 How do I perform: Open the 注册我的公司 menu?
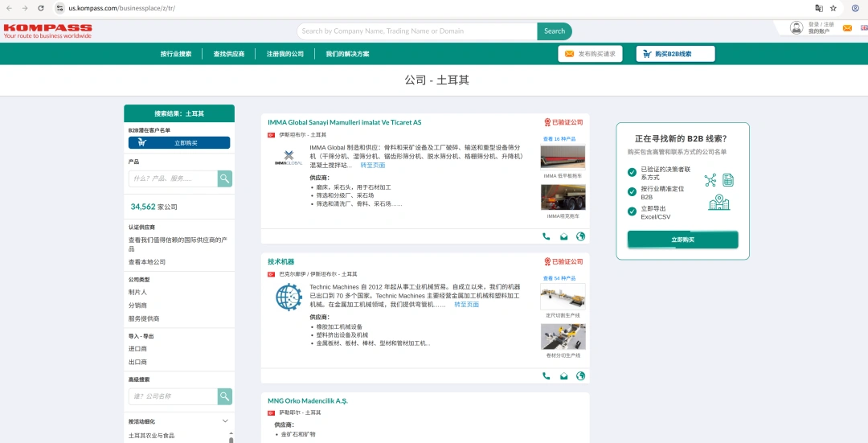pyautogui.click(x=285, y=54)
